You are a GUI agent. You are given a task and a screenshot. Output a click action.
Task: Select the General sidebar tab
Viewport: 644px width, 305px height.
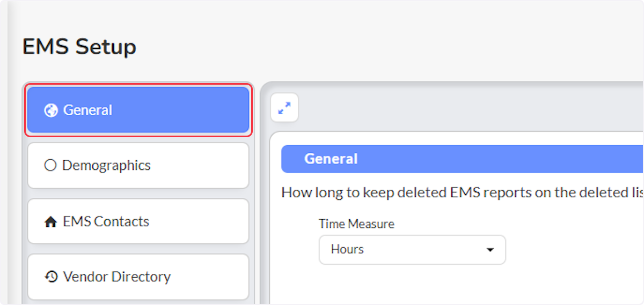(x=138, y=110)
